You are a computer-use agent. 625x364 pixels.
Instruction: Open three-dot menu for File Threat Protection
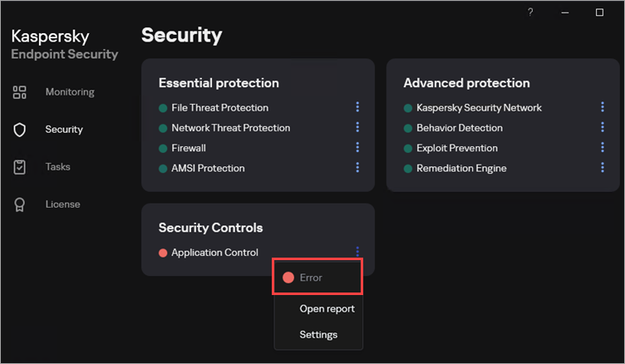[357, 107]
